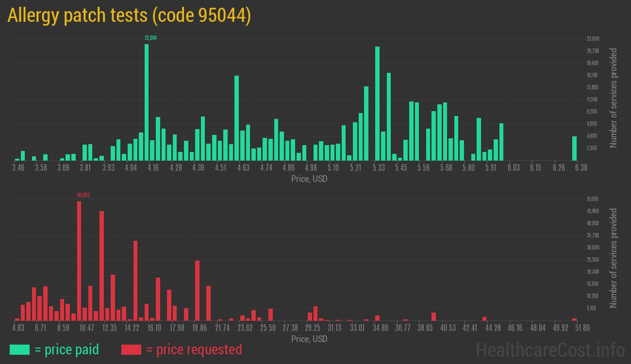Click the '= price paid' legend text
The height and width of the screenshot is (364, 631).
pyautogui.click(x=67, y=349)
